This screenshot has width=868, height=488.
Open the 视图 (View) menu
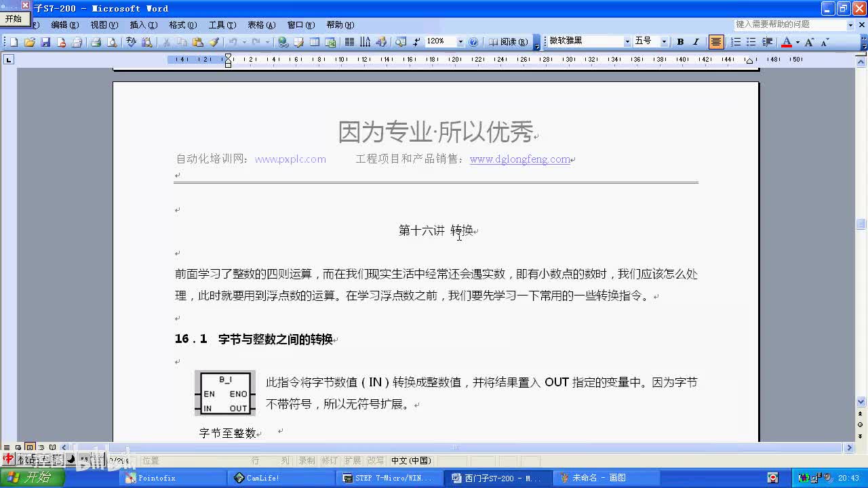click(x=104, y=25)
